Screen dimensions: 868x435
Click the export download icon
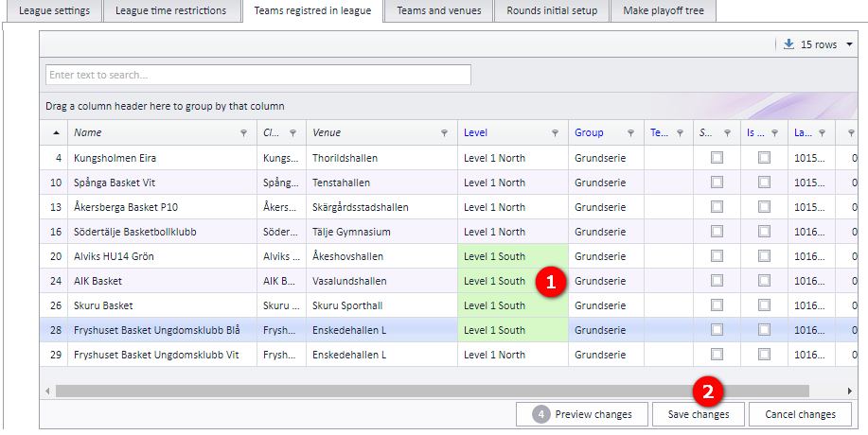(788, 44)
